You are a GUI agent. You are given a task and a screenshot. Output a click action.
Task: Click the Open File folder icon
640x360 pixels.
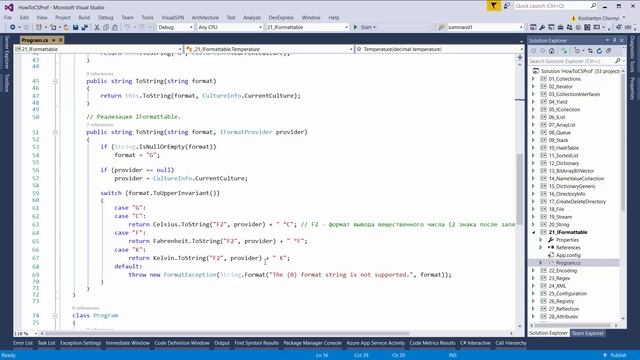coord(66,27)
